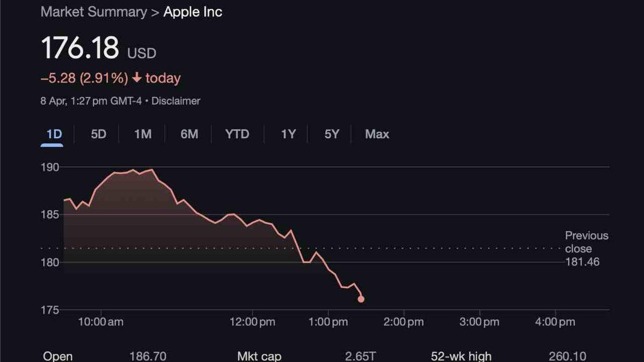Image resolution: width=644 pixels, height=362 pixels.
Task: Click the 176.18 USD price
Action: [x=80, y=48]
